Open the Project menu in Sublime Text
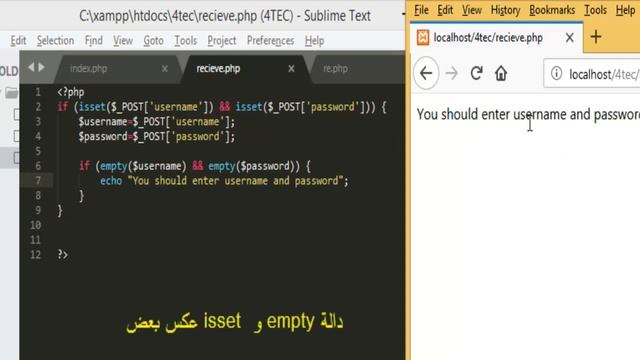The width and height of the screenshot is (640, 360). [222, 41]
